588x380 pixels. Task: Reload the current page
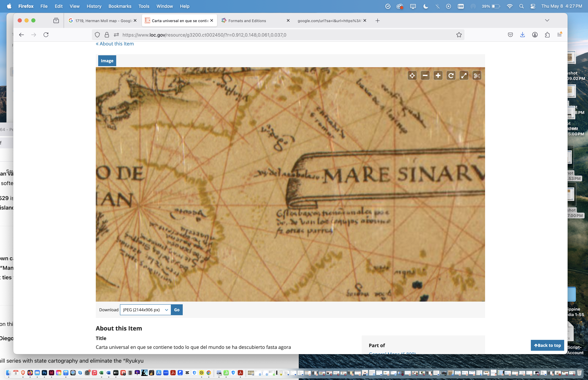(x=46, y=35)
